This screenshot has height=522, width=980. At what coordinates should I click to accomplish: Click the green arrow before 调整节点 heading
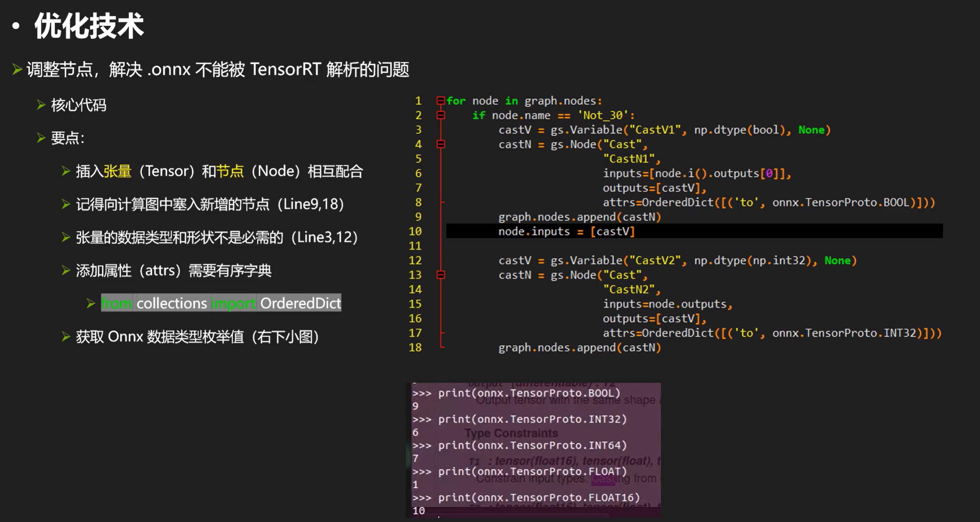[x=17, y=69]
